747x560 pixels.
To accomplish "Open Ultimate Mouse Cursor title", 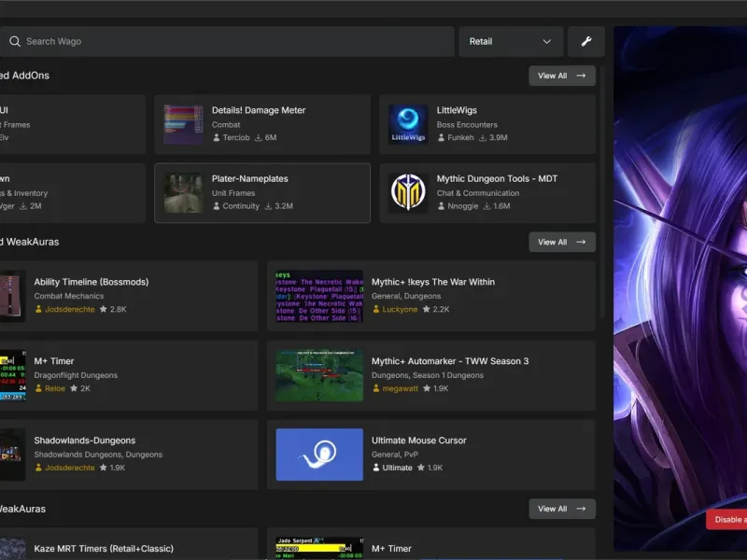I will click(418, 441).
